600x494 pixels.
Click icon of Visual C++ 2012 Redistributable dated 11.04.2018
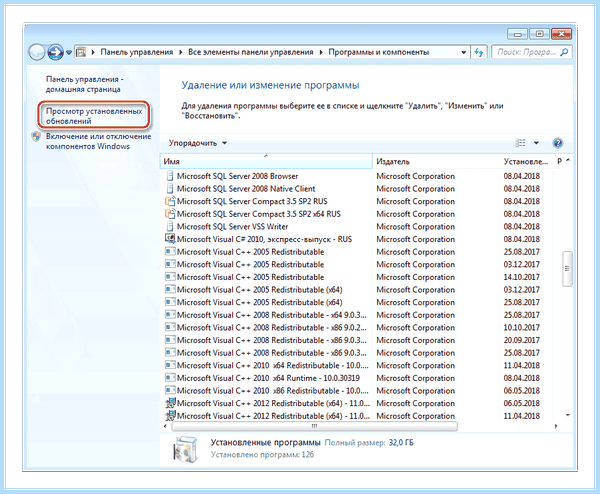pos(170,416)
